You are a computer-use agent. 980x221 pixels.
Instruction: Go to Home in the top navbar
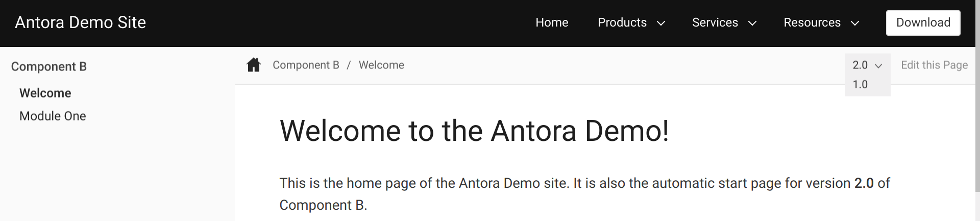[552, 22]
